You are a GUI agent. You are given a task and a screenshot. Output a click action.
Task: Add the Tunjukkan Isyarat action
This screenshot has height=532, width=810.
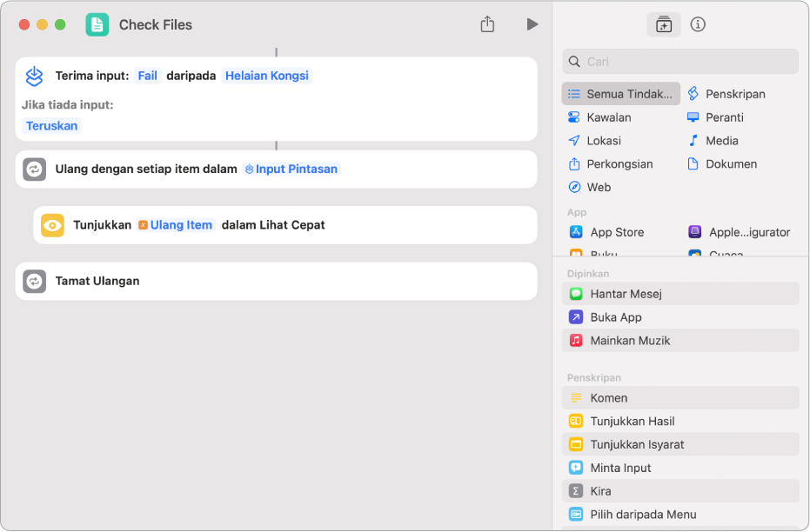click(680, 444)
